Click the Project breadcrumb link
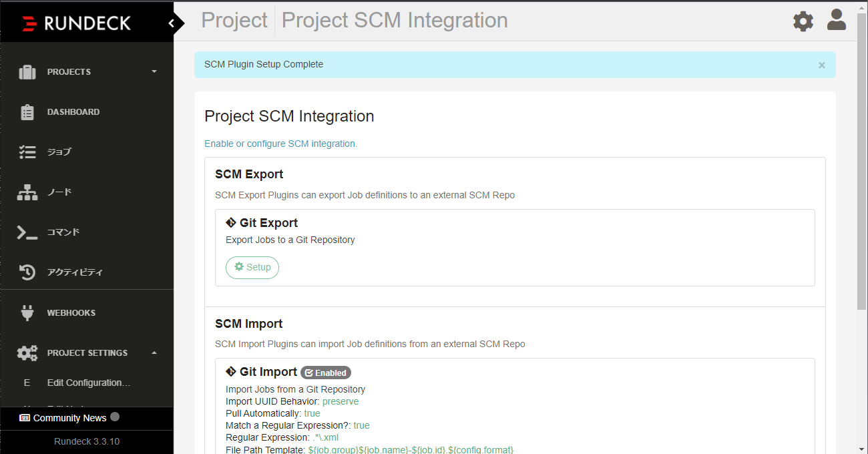This screenshot has width=868, height=454. (234, 20)
